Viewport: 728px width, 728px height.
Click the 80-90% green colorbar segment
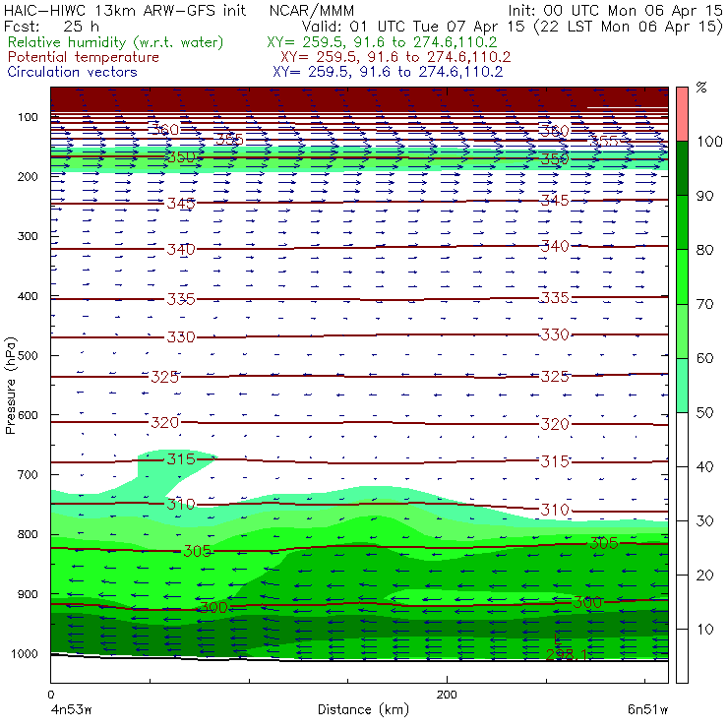point(682,222)
